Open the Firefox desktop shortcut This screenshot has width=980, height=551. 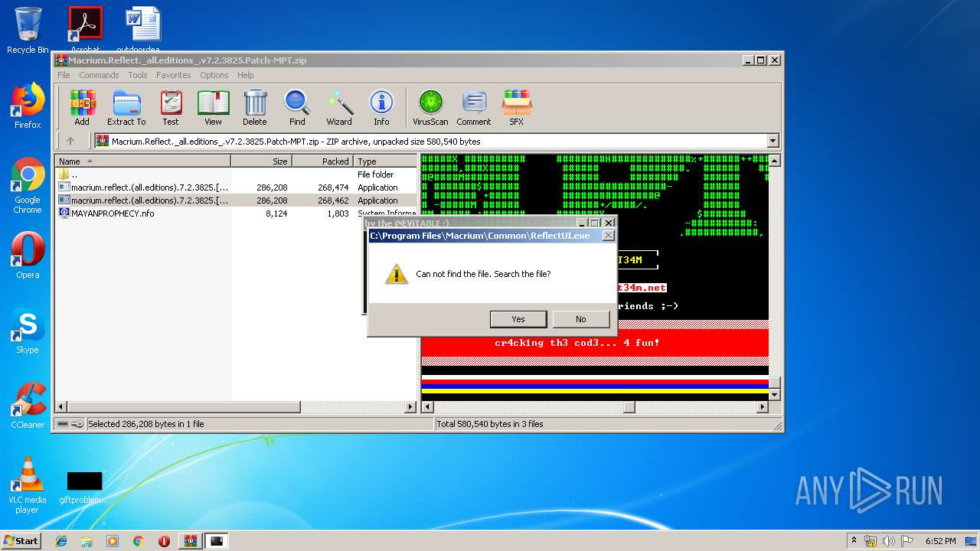(x=28, y=106)
